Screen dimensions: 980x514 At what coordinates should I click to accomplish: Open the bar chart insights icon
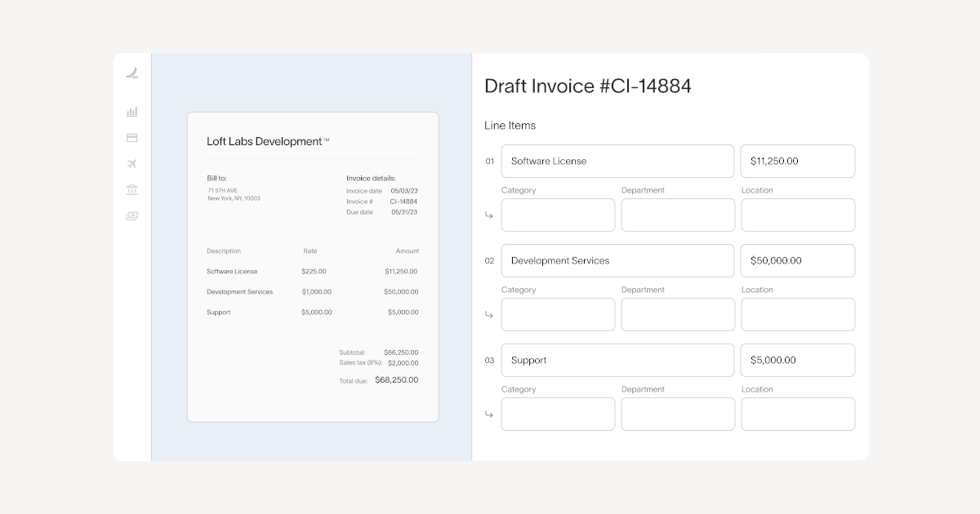[x=132, y=112]
